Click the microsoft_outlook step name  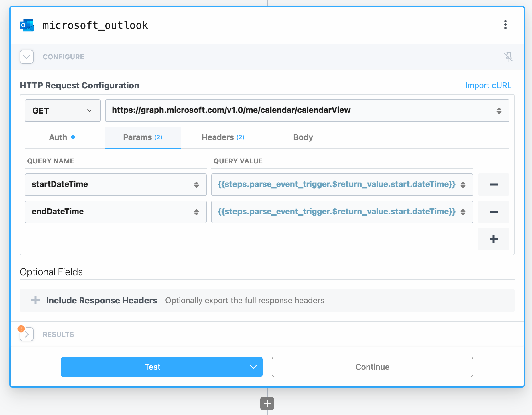[95, 25]
